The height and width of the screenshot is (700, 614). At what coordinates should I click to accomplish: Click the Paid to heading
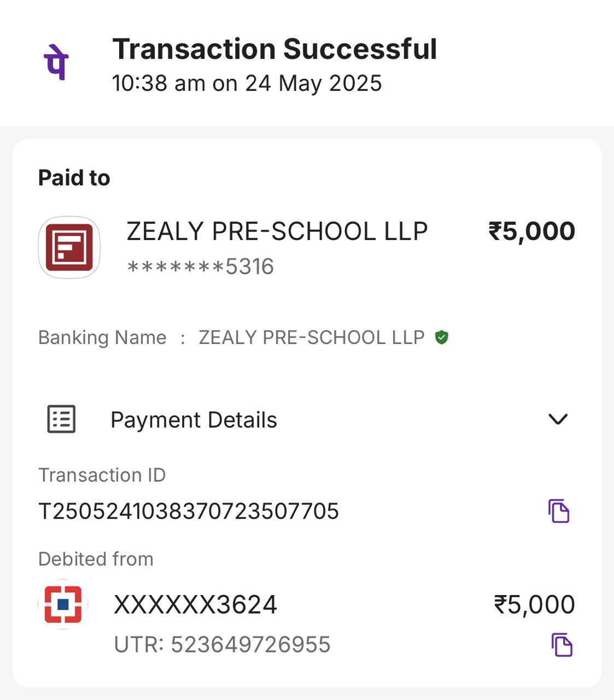click(x=74, y=178)
